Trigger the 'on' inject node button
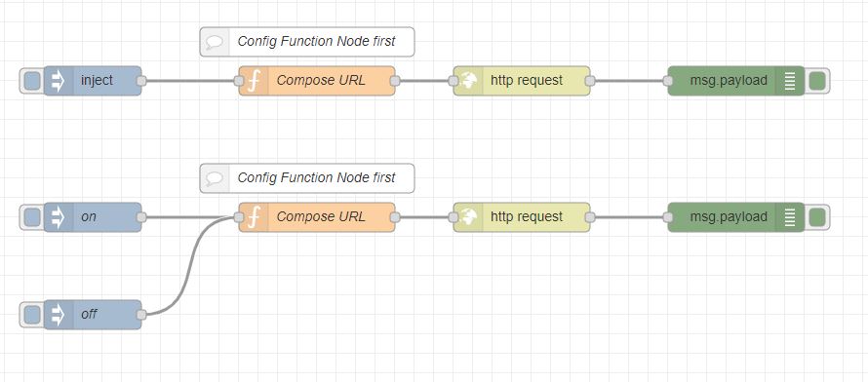868x382 pixels. (x=32, y=217)
